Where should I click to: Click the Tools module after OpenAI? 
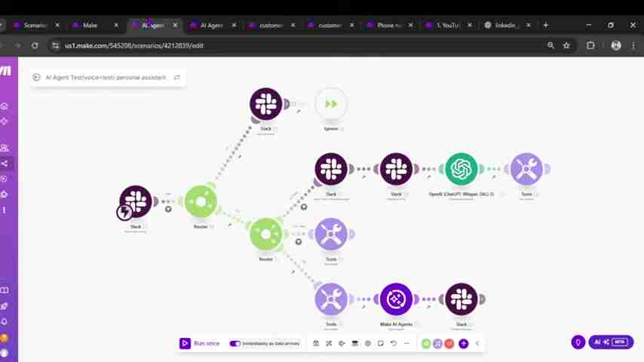click(526, 170)
